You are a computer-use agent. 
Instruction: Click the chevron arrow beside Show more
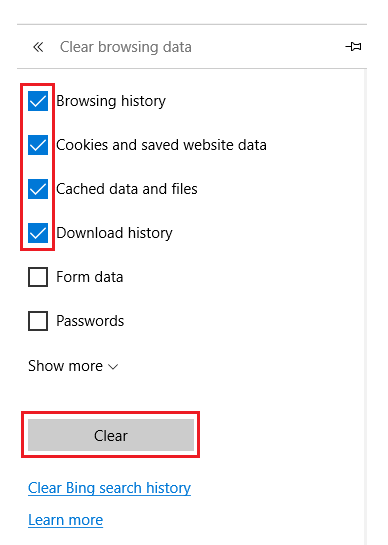click(x=113, y=367)
